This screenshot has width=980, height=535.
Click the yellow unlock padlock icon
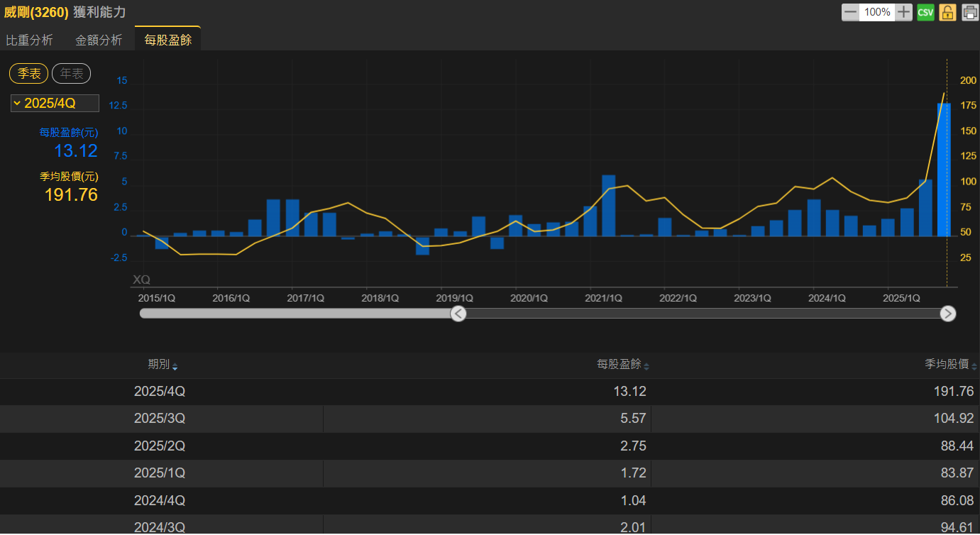pos(947,12)
